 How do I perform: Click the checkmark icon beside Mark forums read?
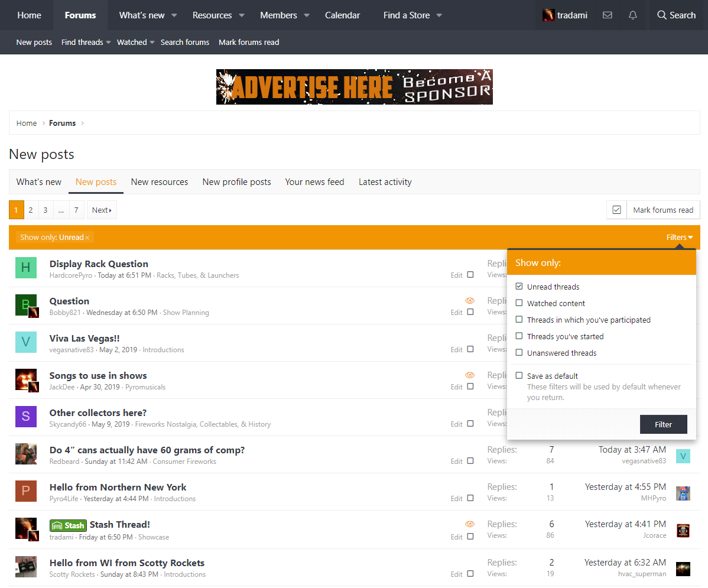click(x=616, y=210)
